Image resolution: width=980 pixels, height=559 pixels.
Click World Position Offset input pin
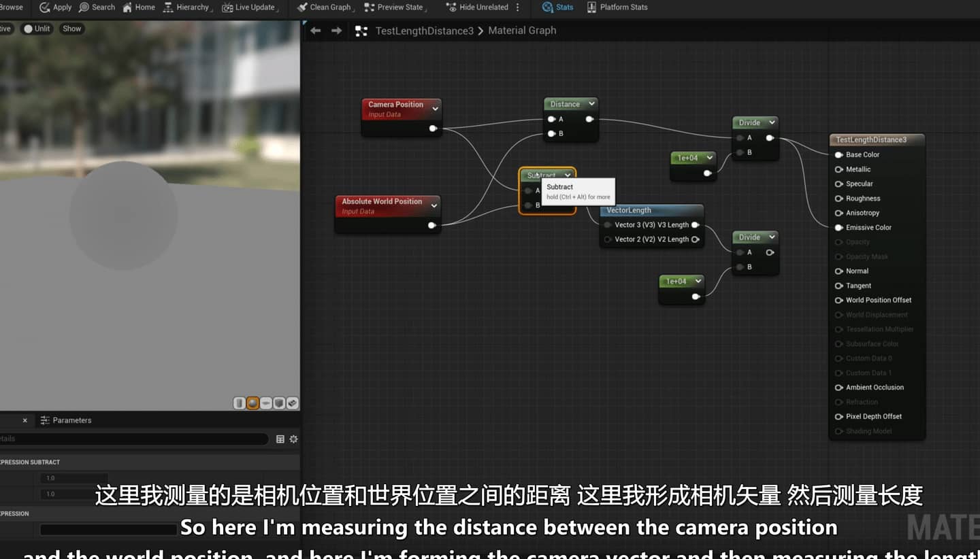[x=839, y=300]
